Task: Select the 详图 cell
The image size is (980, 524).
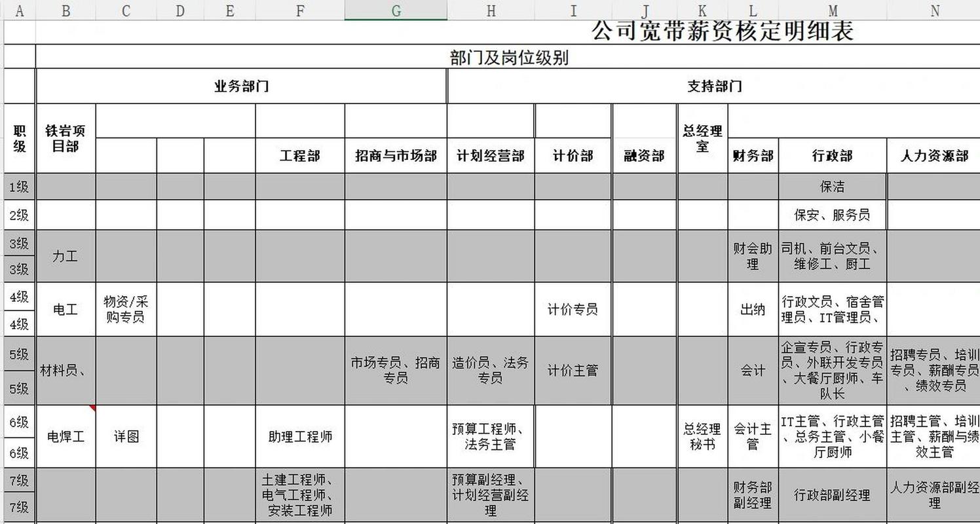Action: (x=126, y=436)
